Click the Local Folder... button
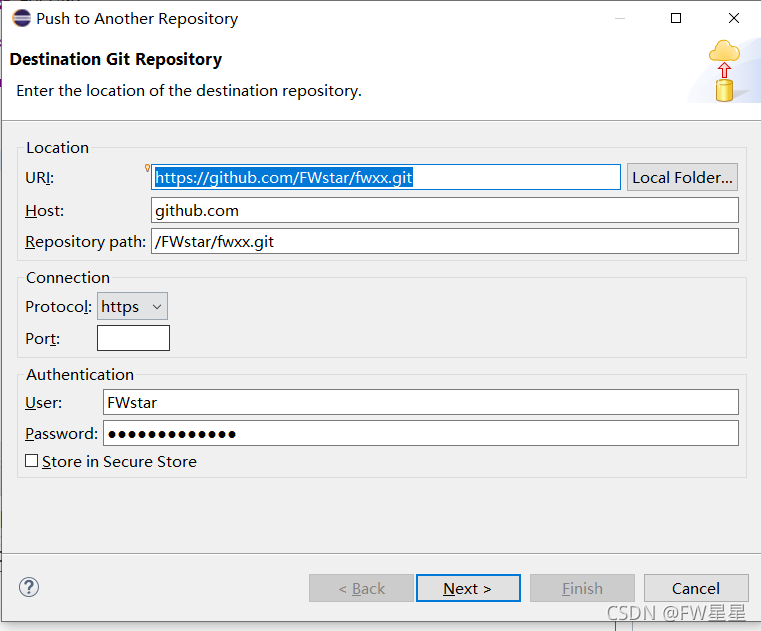The width and height of the screenshot is (761, 631). click(x=682, y=177)
